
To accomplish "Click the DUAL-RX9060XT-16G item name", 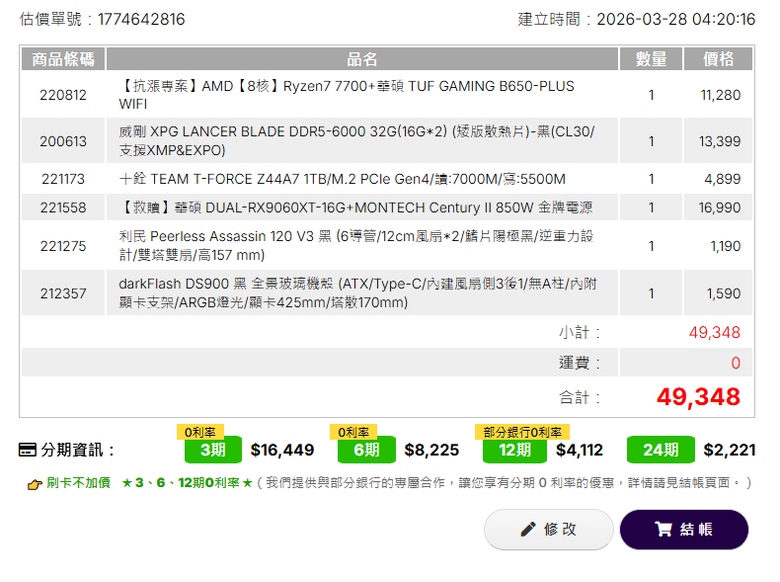I will click(x=356, y=207).
